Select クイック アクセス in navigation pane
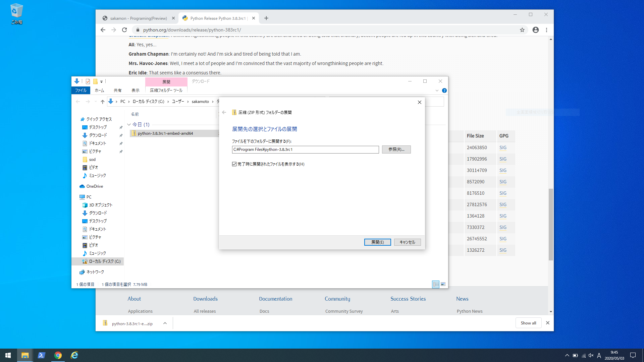644x362 pixels. click(96, 119)
